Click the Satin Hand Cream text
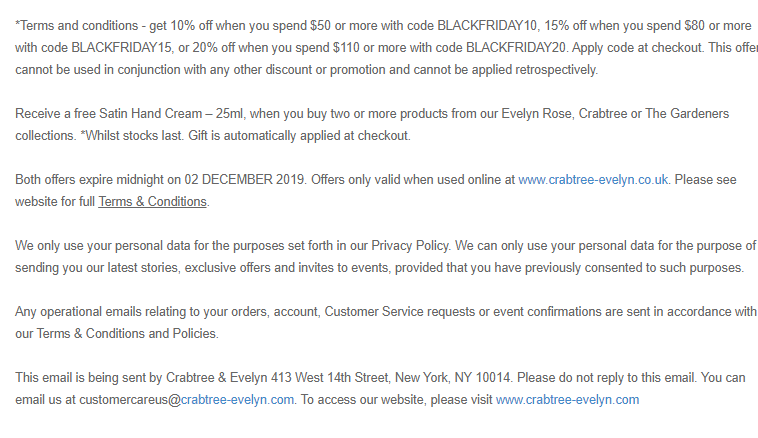This screenshot has height=438, width=758. tap(150, 114)
